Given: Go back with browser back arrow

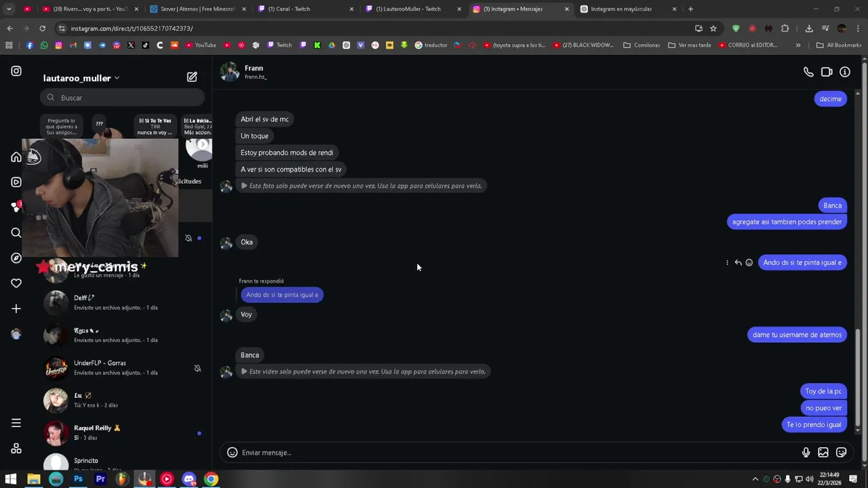Looking at the screenshot, I should click(9, 28).
